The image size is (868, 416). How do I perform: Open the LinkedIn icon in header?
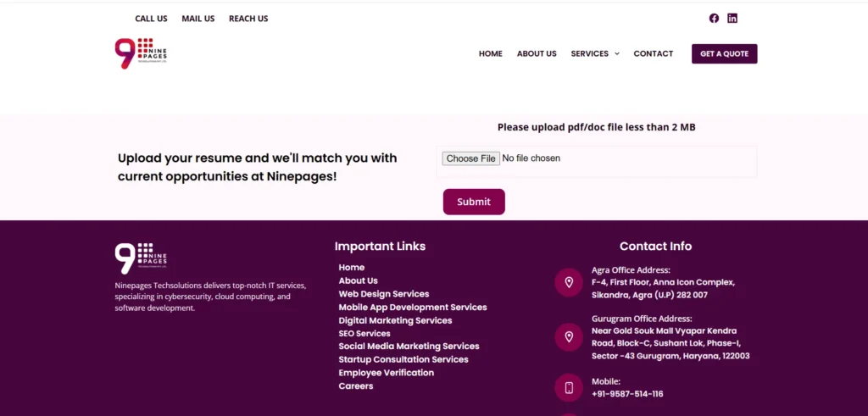click(732, 19)
